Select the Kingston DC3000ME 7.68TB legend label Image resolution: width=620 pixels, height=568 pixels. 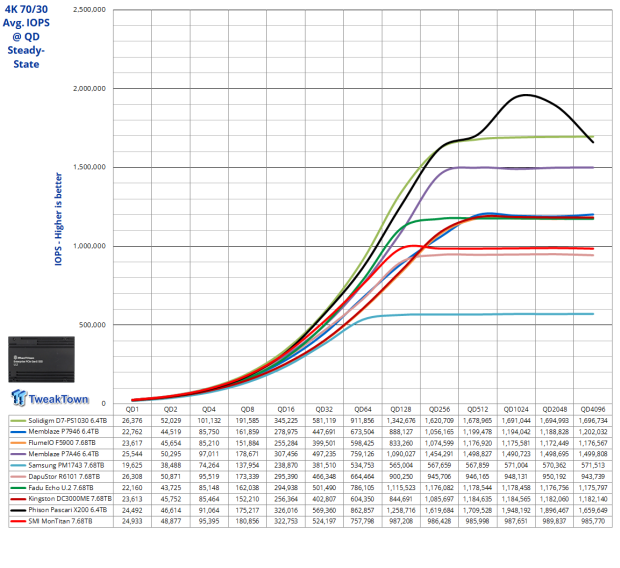click(x=70, y=499)
